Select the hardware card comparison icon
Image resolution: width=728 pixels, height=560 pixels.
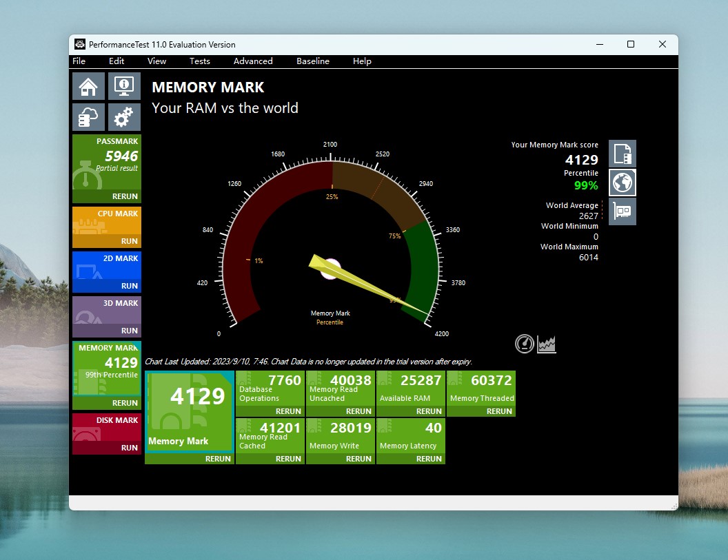click(622, 211)
